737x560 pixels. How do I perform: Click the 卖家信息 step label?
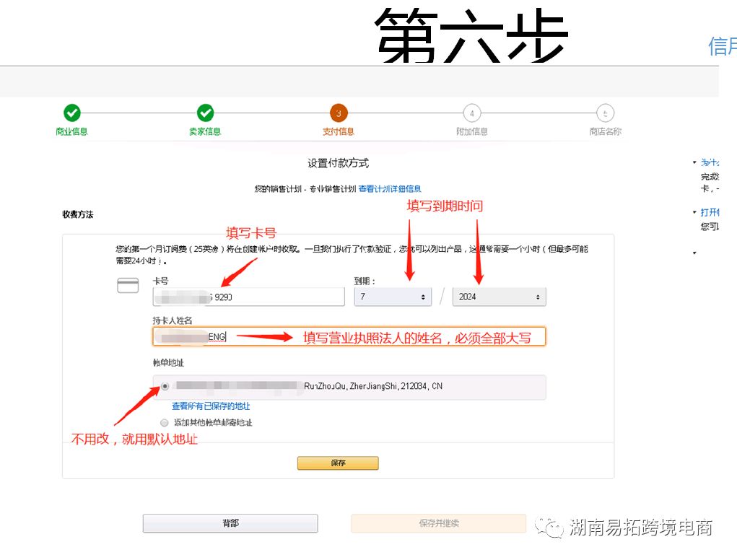tap(206, 131)
